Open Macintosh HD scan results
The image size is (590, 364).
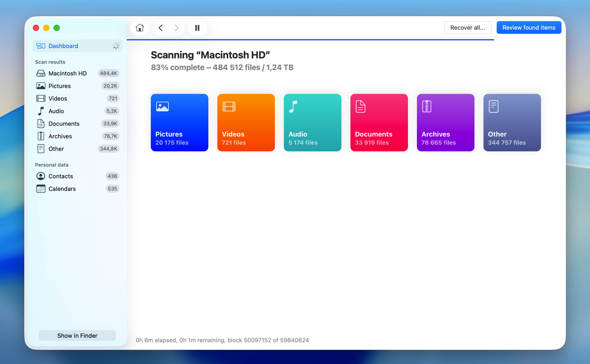point(77,73)
